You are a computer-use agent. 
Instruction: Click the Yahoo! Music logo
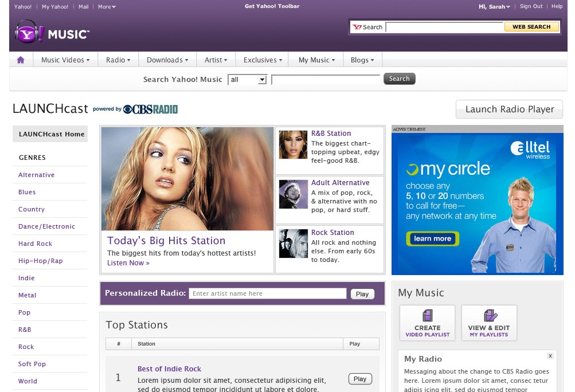[52, 34]
